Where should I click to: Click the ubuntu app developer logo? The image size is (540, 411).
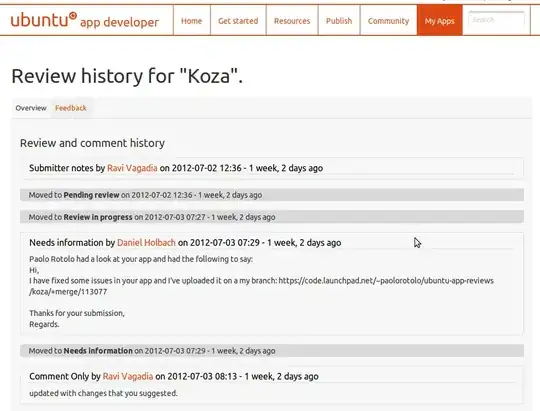coord(85,20)
